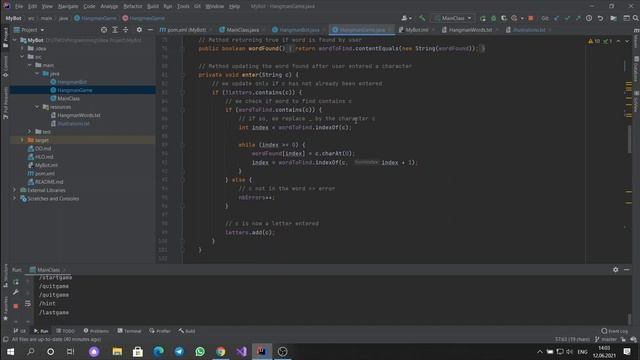Open Git show history clock icon
Image resolution: width=640 pixels, height=360 pixels.
click(x=589, y=18)
